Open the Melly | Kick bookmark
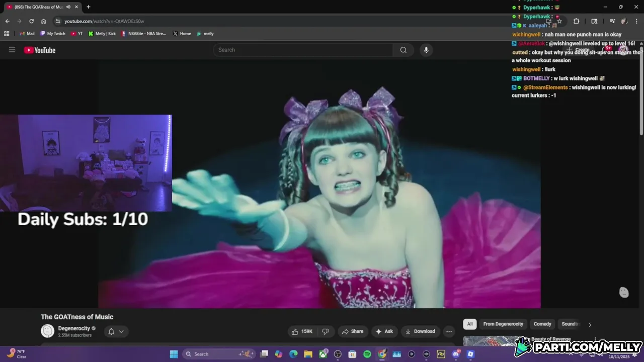This screenshot has width=644, height=362. tap(102, 34)
